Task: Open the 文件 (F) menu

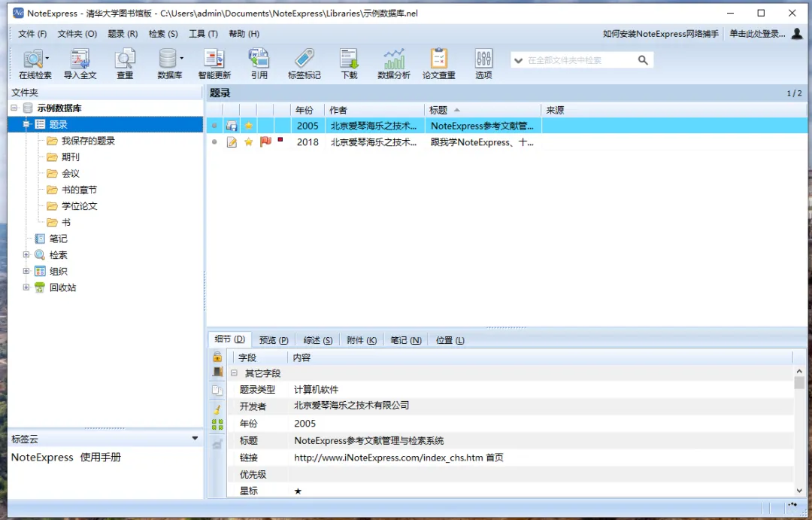Action: 32,34
